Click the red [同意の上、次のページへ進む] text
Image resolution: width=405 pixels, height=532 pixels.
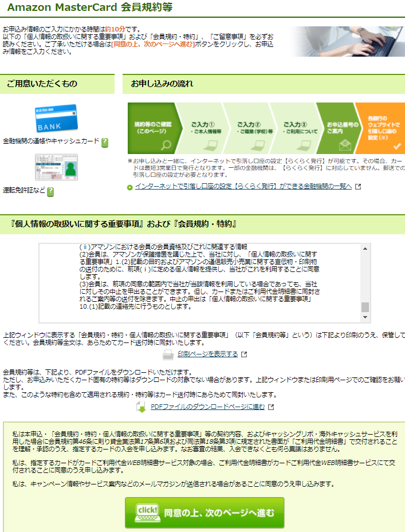coord(153,44)
